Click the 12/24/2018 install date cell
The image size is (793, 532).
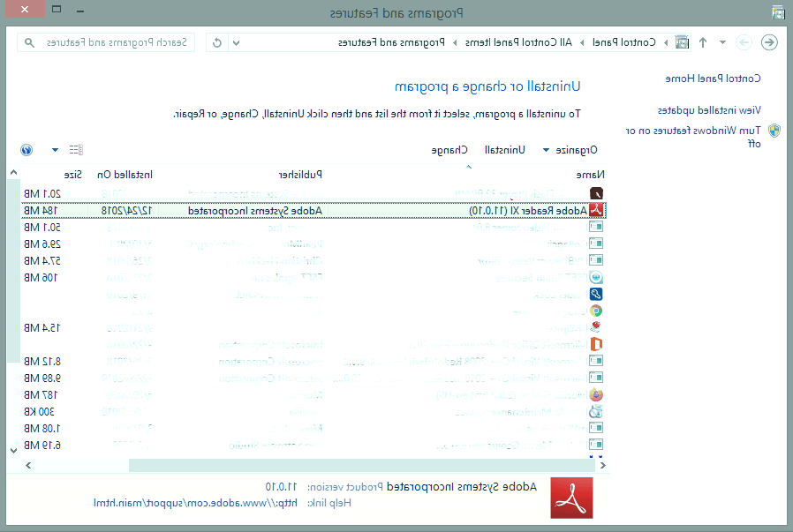(127, 210)
